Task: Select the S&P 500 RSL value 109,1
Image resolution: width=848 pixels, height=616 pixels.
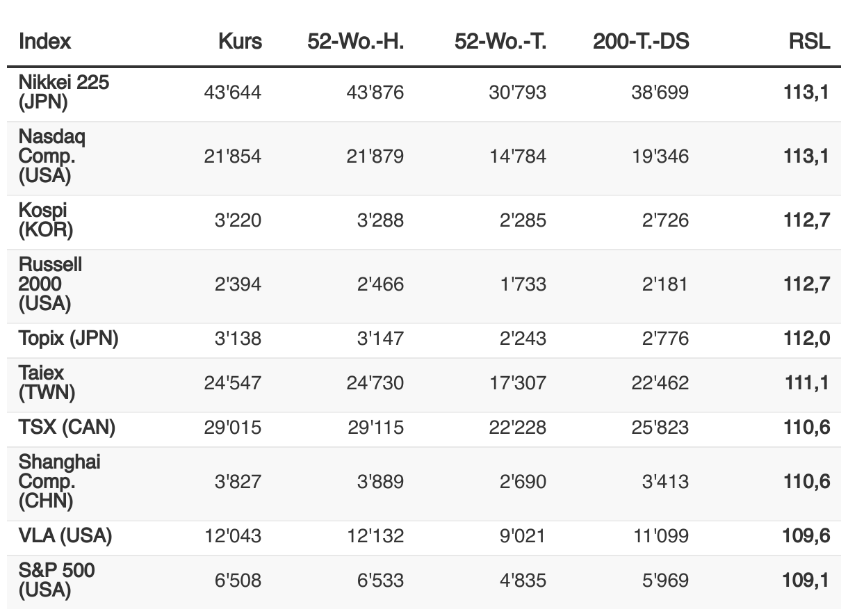Action: point(806,580)
